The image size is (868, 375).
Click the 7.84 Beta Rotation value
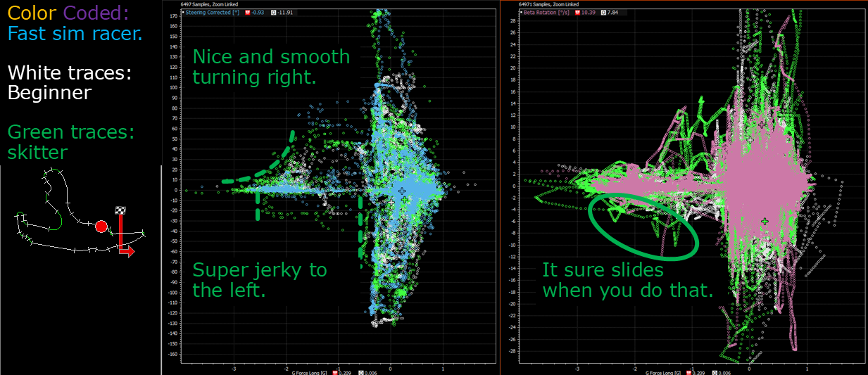[x=612, y=13]
